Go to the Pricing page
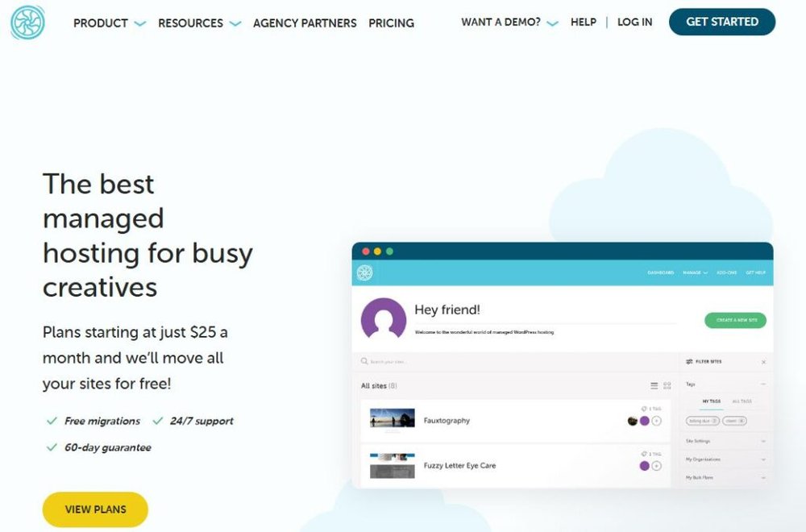Image resolution: width=806 pixels, height=532 pixels. [x=391, y=23]
